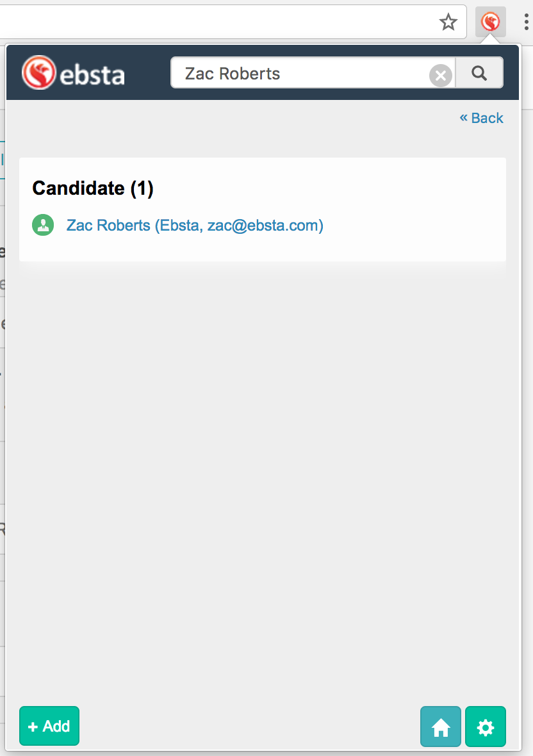This screenshot has height=756, width=533.
Task: Bookmark this page with the star icon
Action: coord(448,23)
